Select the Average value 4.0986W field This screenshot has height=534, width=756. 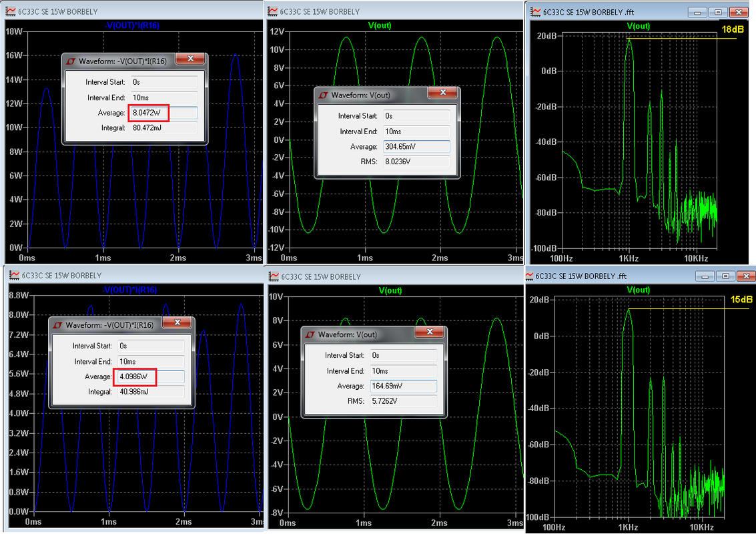(151, 376)
